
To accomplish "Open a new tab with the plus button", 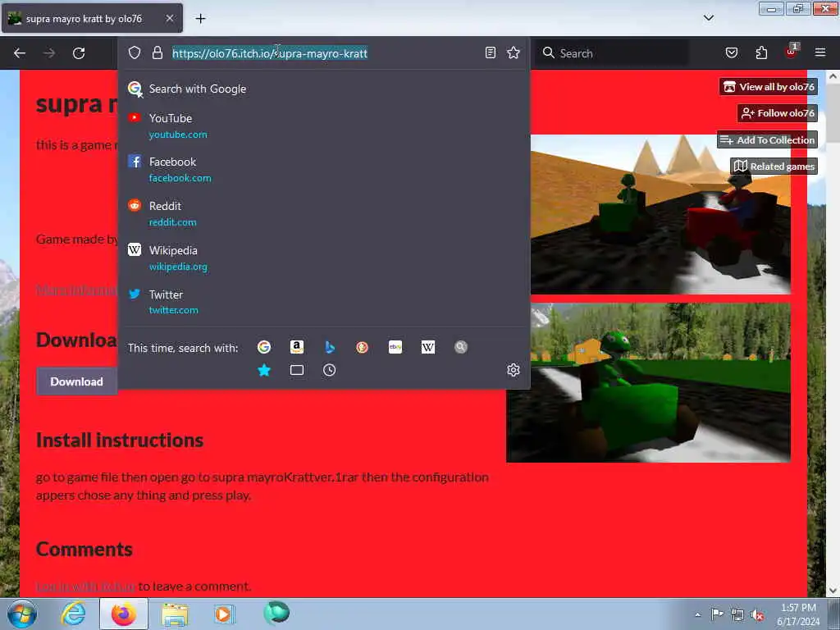I will point(200,19).
